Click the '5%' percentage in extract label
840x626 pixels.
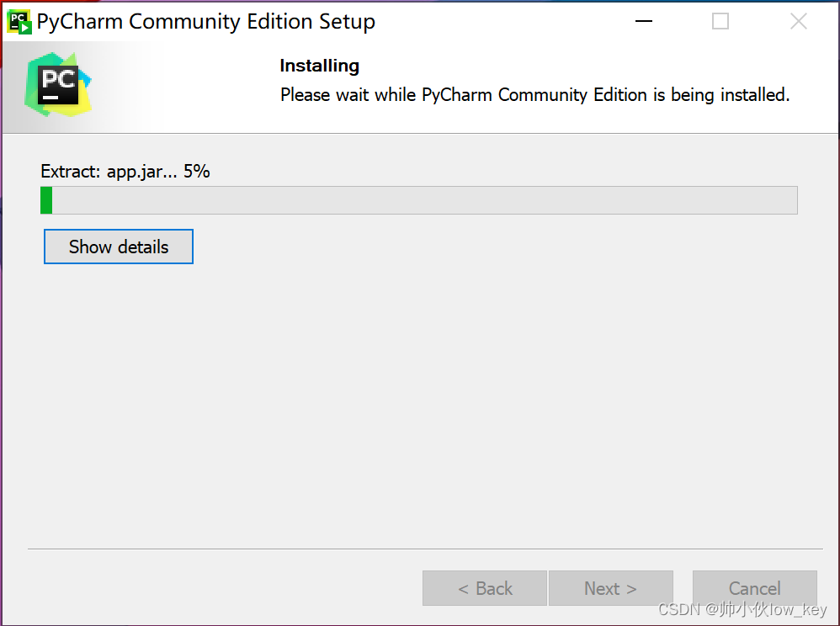pos(197,172)
